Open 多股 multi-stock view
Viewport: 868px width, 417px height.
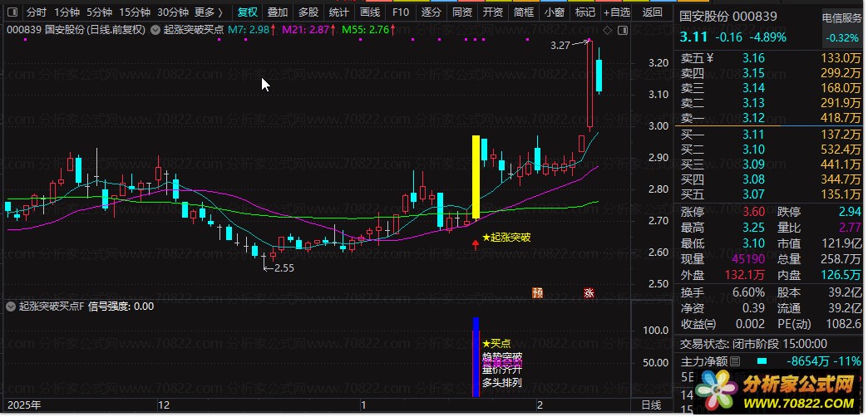tap(308, 12)
